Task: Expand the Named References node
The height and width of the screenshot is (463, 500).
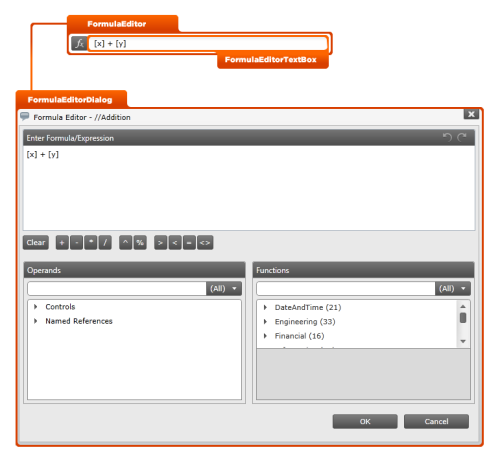Action: [35, 321]
